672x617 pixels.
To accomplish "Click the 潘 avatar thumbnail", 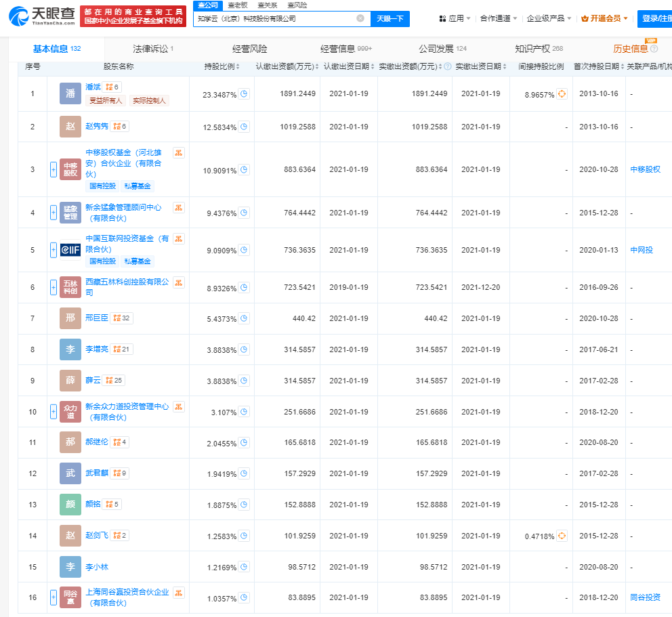I will click(x=70, y=94).
